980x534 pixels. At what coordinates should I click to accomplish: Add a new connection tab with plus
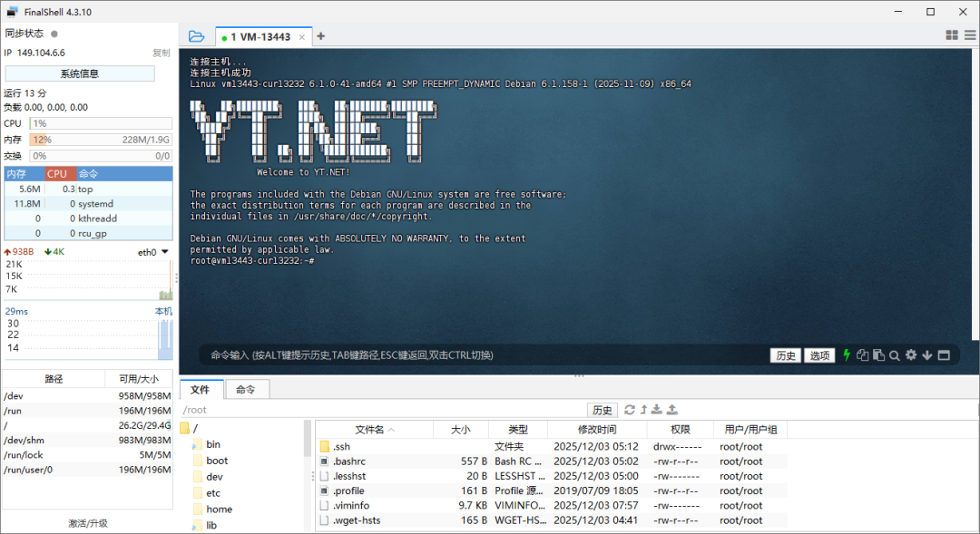click(320, 36)
